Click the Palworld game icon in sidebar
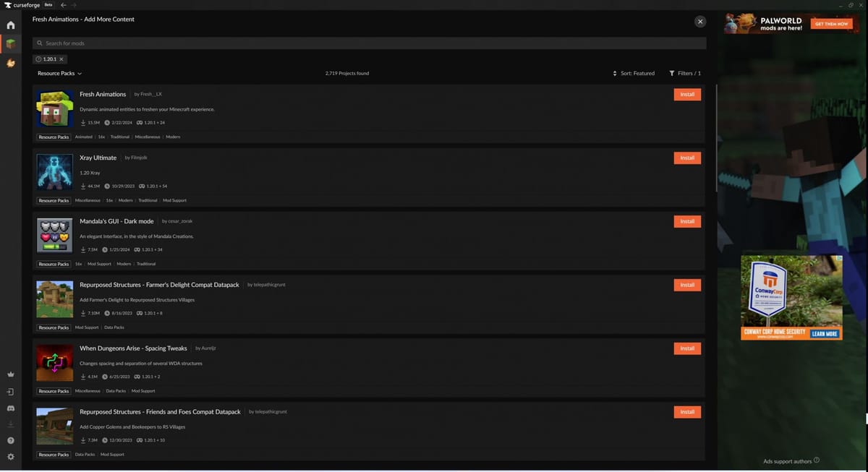 10,64
